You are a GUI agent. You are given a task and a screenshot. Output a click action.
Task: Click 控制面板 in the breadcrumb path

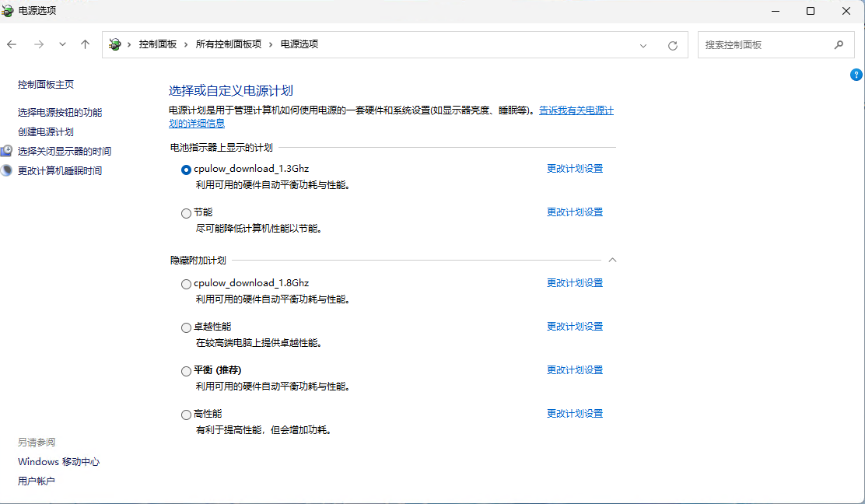coord(158,44)
